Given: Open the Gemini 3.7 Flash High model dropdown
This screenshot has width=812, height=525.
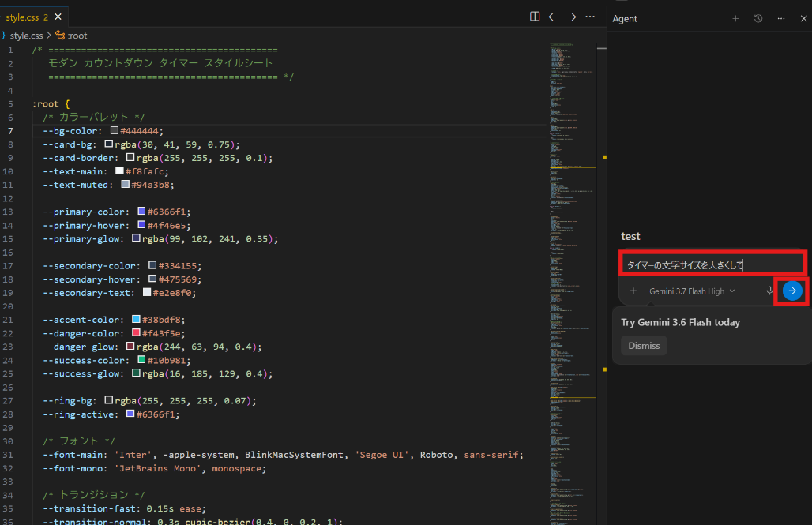Looking at the screenshot, I should click(x=692, y=291).
